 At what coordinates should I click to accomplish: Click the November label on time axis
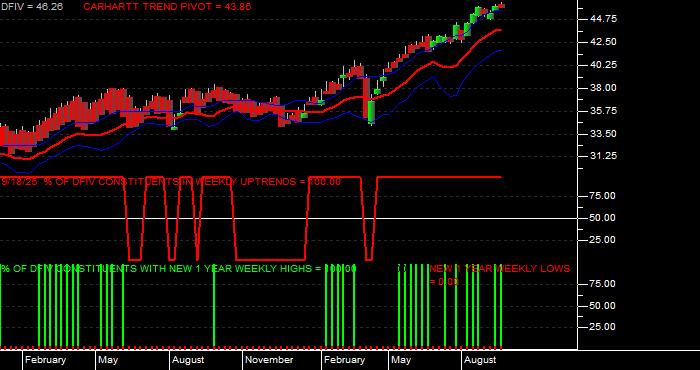[x=269, y=360]
